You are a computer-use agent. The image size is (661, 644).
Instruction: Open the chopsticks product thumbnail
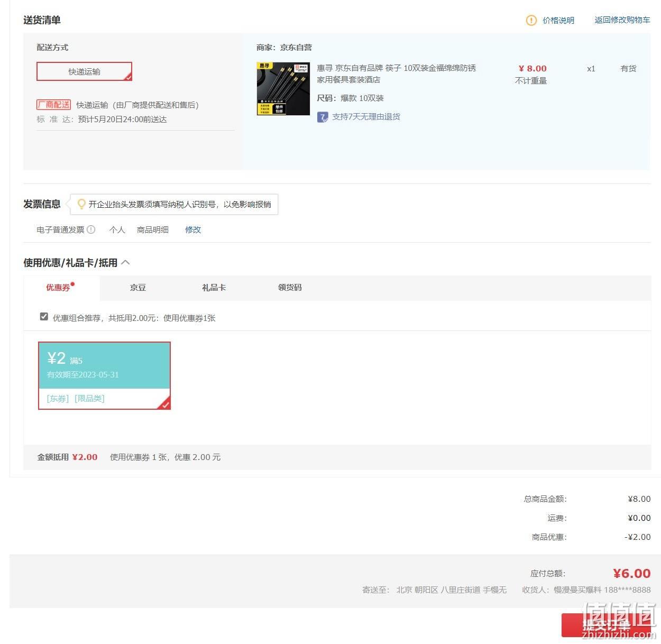tap(283, 89)
